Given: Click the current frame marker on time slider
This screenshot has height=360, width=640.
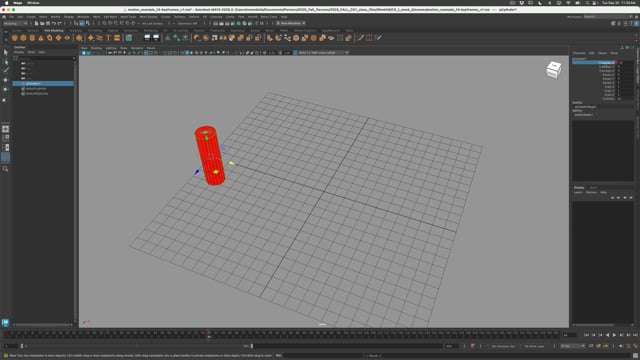Looking at the screenshot, I should [x=208, y=335].
